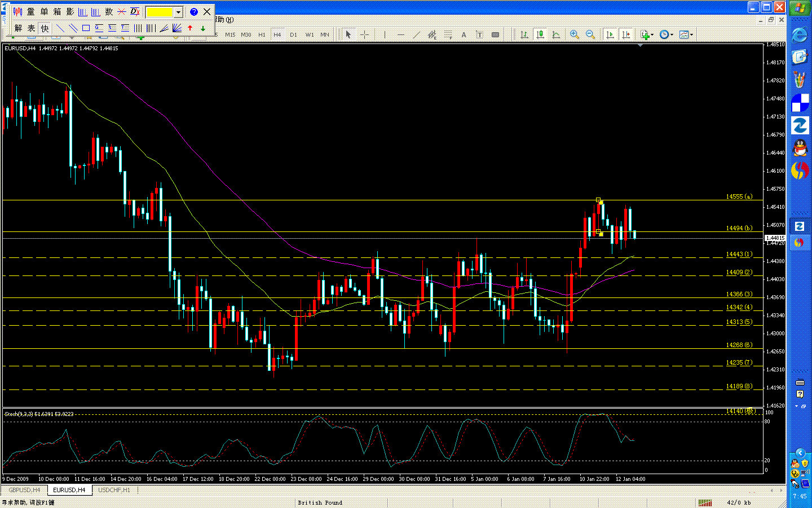Switch to M30 timeframe
Screen dimensions: 812x508
tap(246, 35)
